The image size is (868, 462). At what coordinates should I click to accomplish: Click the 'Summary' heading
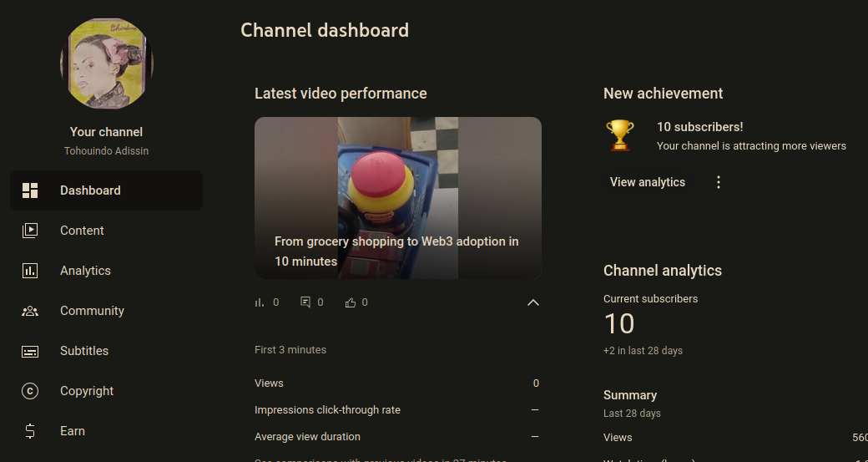point(630,395)
